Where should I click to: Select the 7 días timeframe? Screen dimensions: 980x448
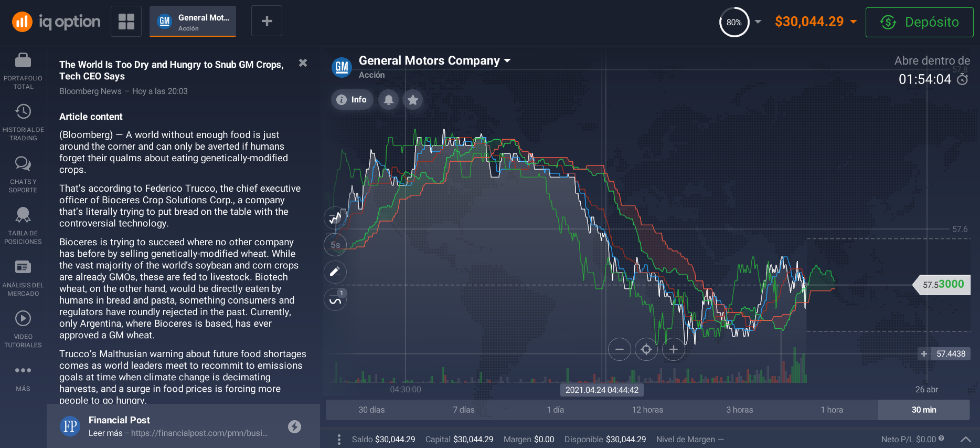click(x=464, y=410)
